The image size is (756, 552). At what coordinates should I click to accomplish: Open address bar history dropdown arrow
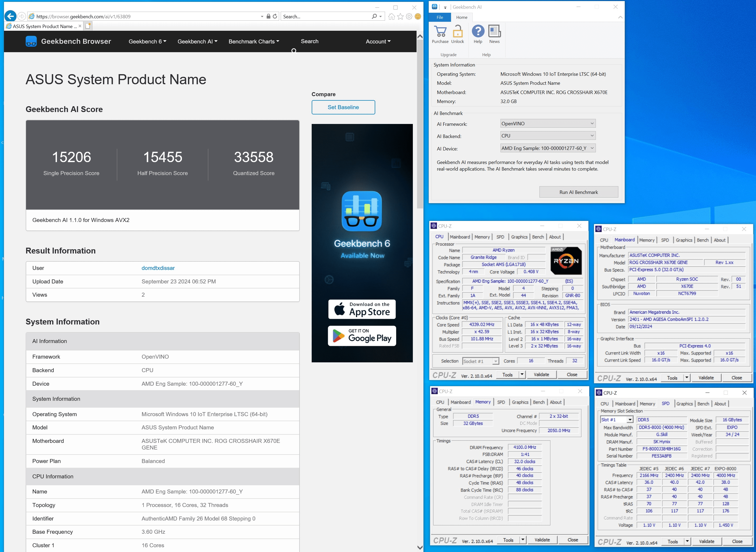[262, 16]
